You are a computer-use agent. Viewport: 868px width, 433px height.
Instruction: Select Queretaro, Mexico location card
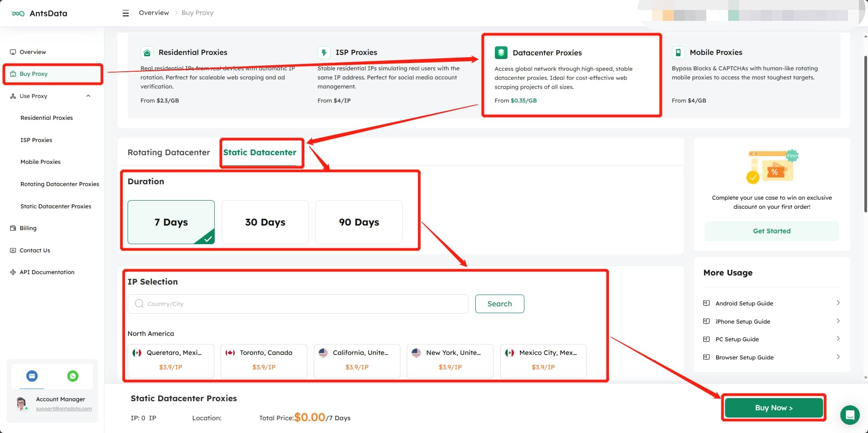tap(171, 361)
